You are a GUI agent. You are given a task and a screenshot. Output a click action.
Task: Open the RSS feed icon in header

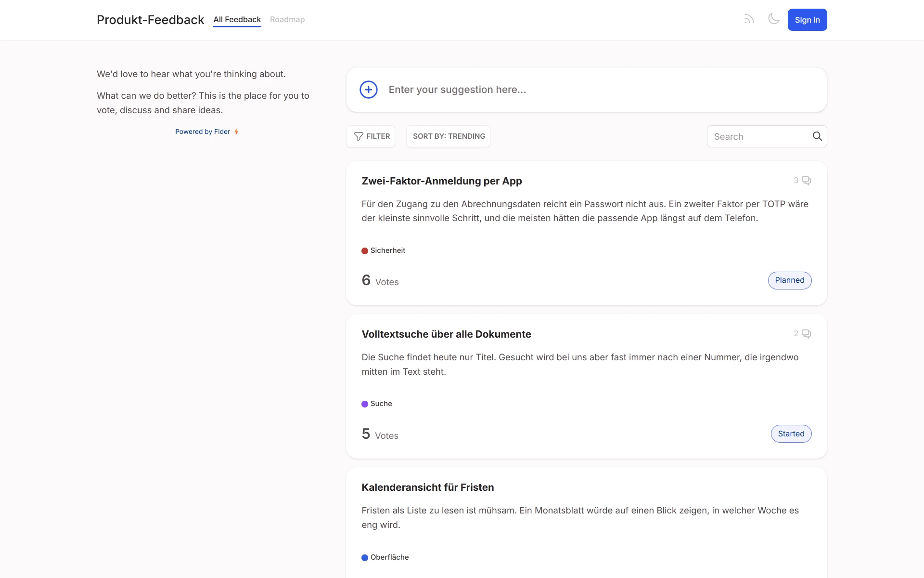coord(749,19)
